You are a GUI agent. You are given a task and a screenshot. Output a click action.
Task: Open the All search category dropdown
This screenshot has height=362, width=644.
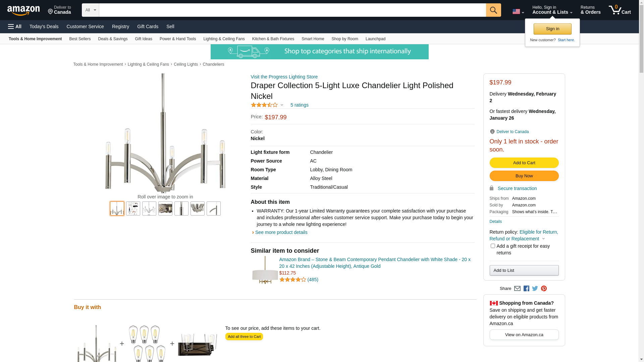91,10
